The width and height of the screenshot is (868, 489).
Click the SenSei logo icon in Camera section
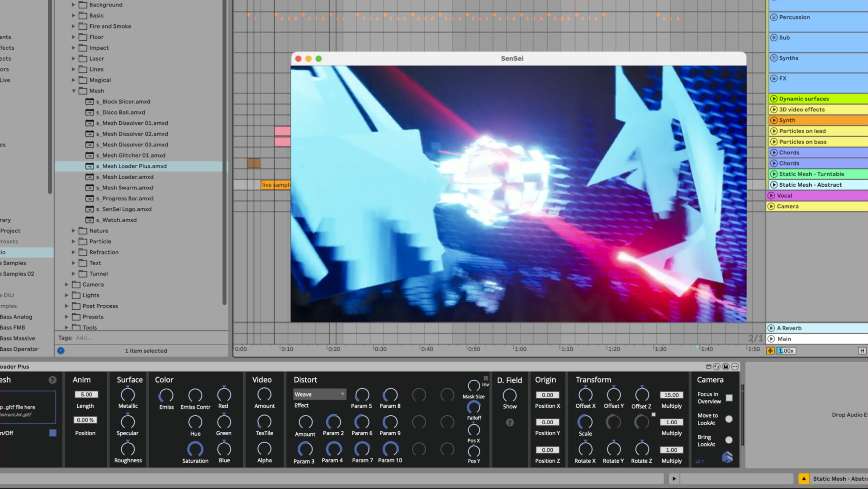[727, 457]
